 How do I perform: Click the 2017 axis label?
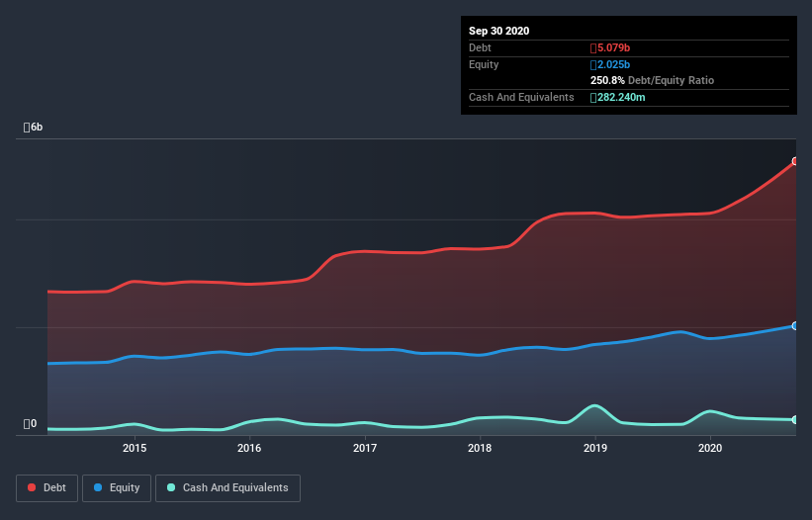365,448
